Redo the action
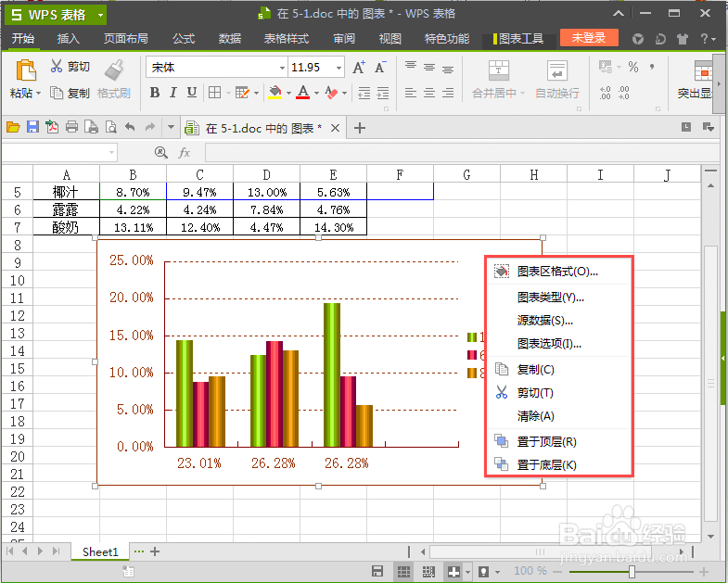The height and width of the screenshot is (583, 728). point(150,127)
